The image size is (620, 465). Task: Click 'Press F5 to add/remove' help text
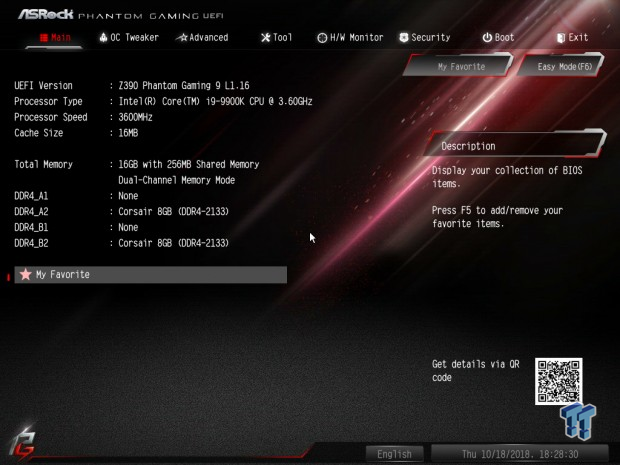[497, 217]
